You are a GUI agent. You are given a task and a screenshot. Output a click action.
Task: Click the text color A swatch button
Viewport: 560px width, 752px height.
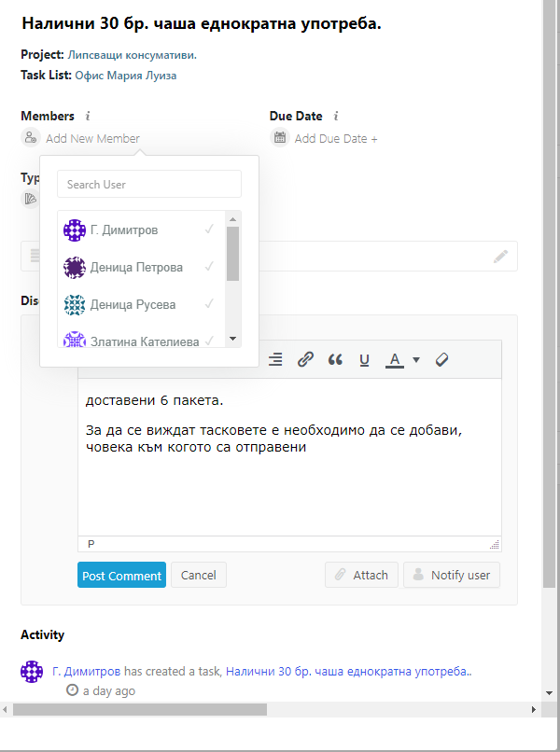pos(395,359)
